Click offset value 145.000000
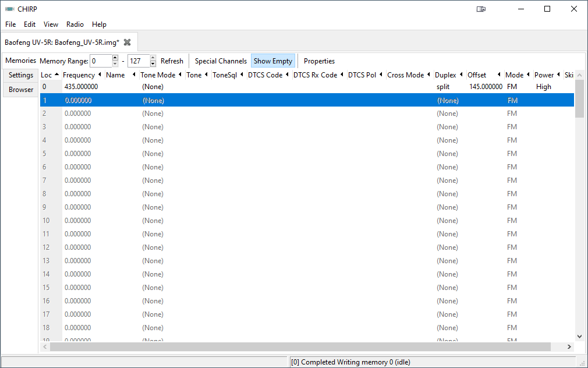The width and height of the screenshot is (588, 368). tap(486, 87)
